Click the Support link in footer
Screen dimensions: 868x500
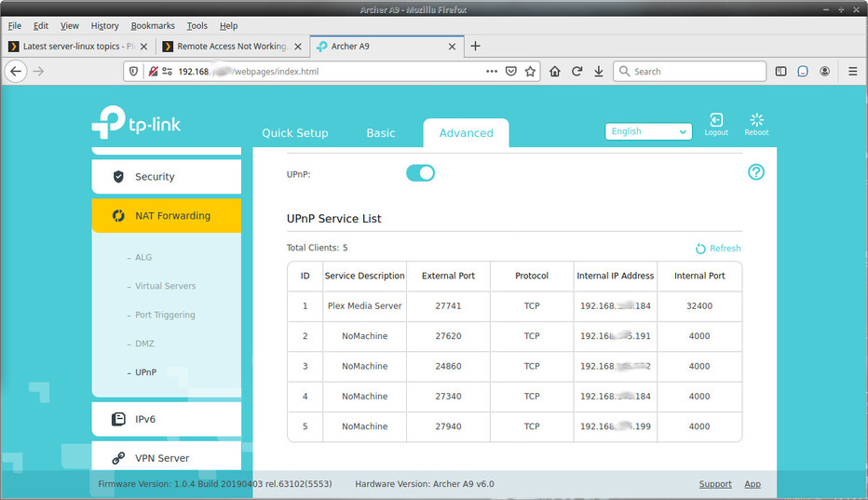coord(715,484)
